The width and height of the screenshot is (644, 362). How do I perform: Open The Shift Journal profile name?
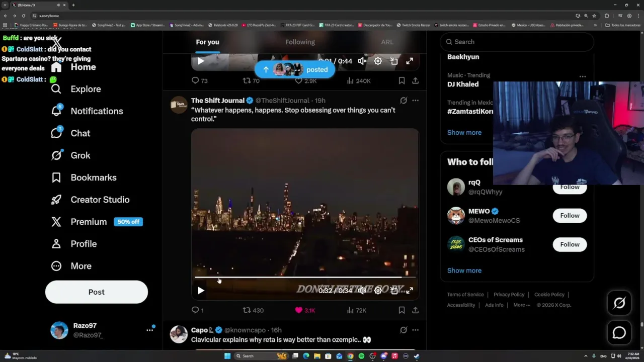point(218,101)
